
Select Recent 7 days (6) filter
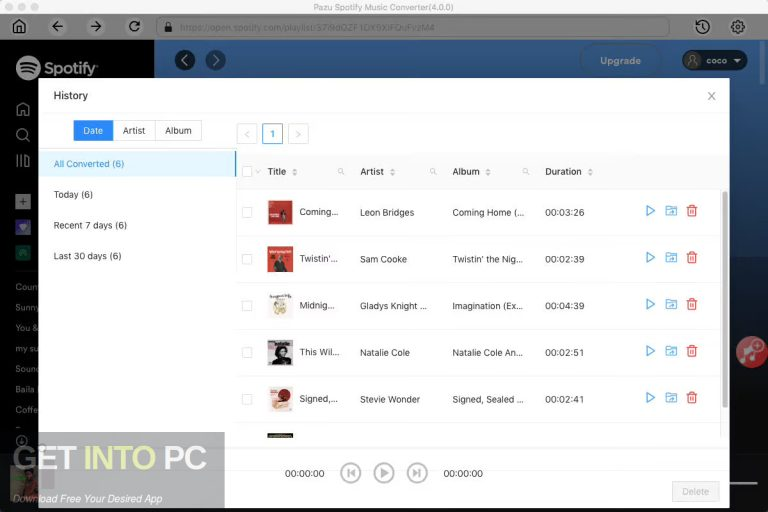(x=137, y=225)
